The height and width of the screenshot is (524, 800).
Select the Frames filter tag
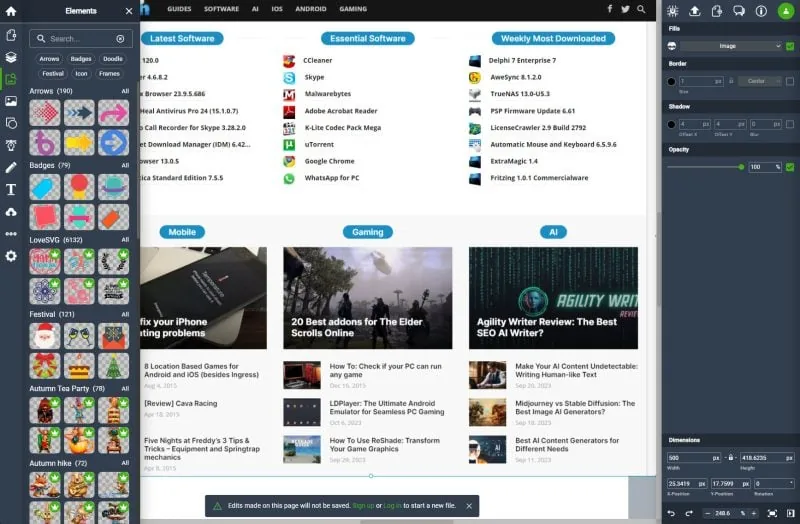click(109, 74)
